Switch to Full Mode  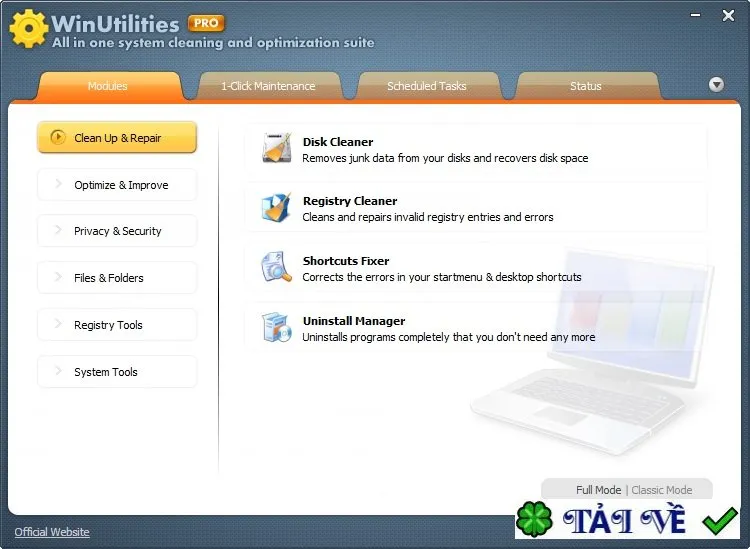[598, 490]
